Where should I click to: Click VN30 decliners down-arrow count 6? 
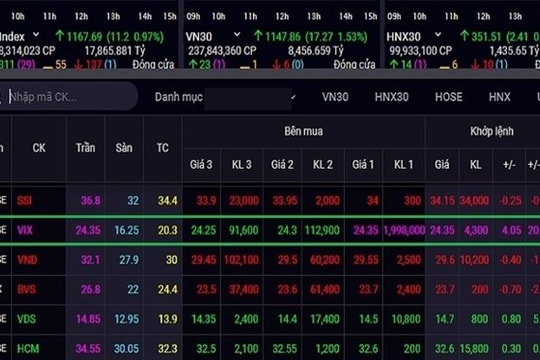[x=281, y=64]
